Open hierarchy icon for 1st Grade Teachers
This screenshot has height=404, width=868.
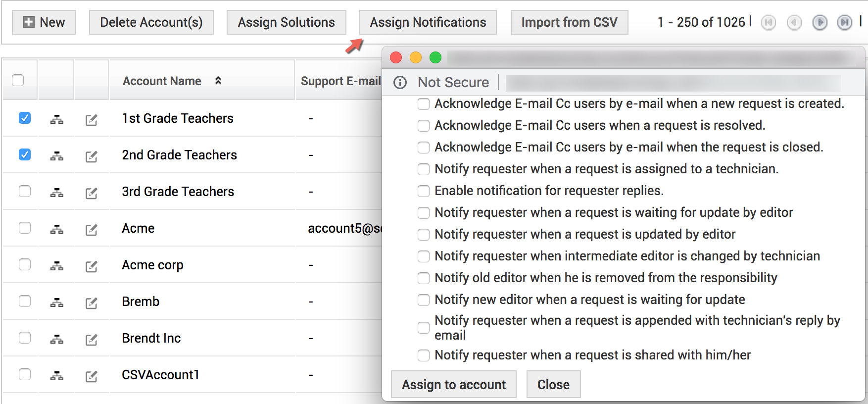(x=57, y=119)
